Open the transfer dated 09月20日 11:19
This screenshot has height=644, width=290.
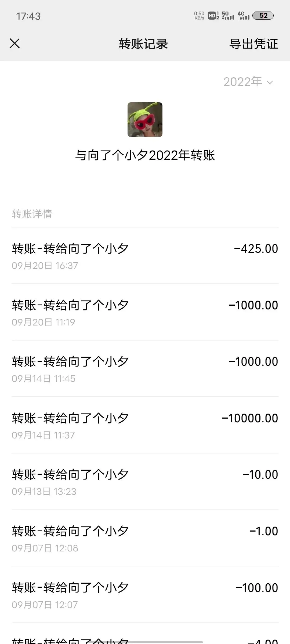(145, 312)
